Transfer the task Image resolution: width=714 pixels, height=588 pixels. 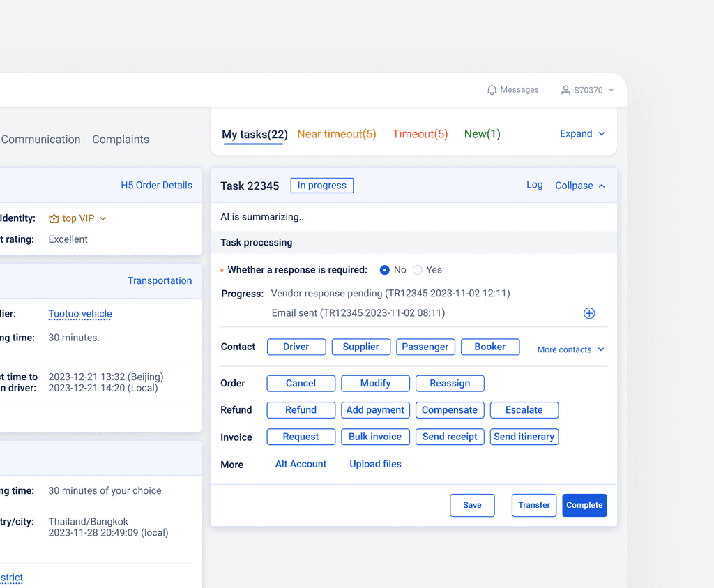pos(534,506)
